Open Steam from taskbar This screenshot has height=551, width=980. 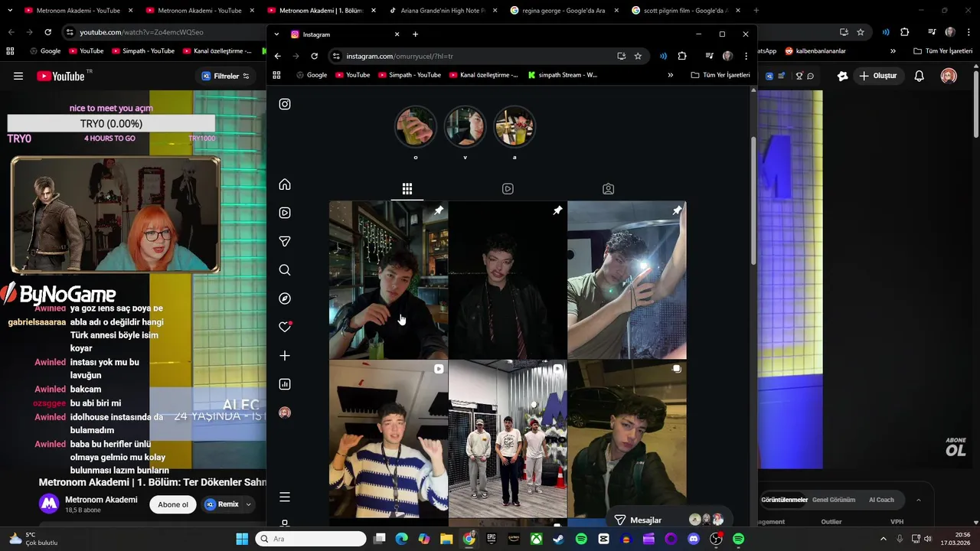tap(558, 539)
